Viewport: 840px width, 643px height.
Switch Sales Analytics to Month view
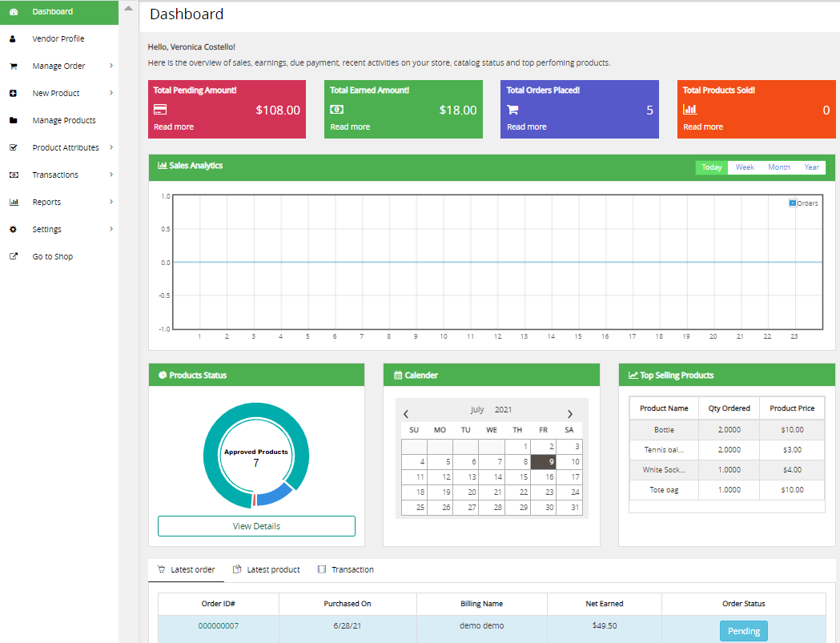(778, 167)
